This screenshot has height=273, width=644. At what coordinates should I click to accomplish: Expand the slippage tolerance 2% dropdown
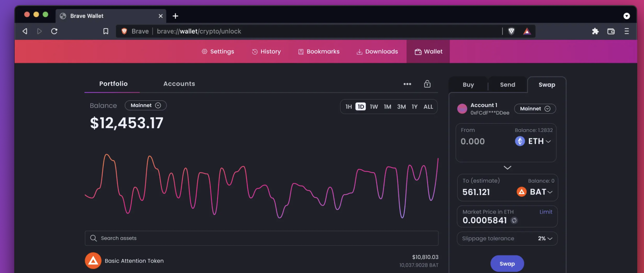[x=545, y=239]
